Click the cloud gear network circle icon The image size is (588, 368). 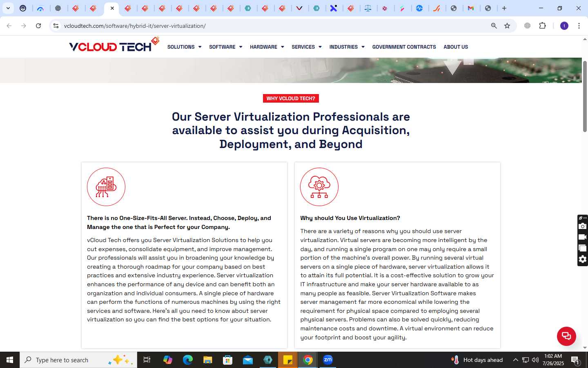pos(319,187)
